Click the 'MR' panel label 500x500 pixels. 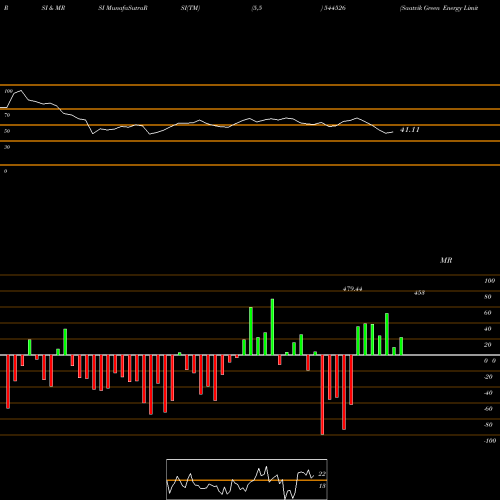[446, 260]
